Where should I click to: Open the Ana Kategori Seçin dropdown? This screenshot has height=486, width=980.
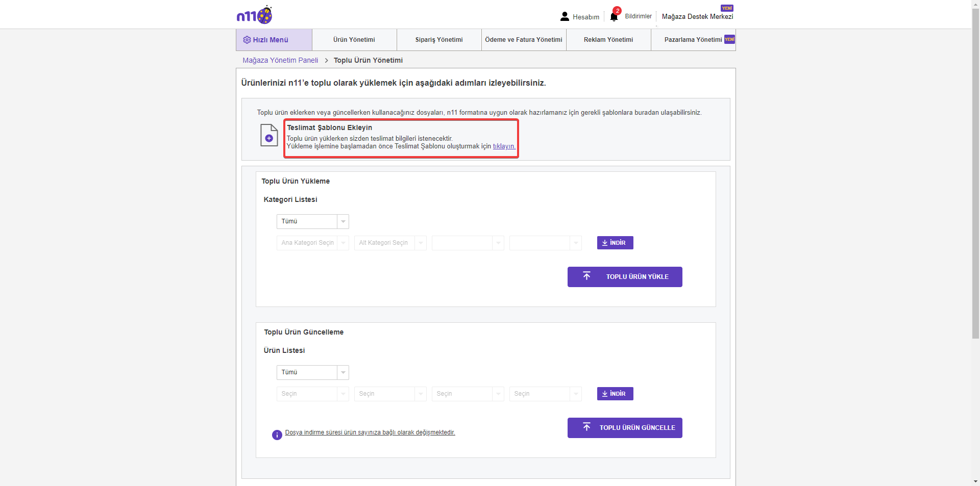click(x=313, y=243)
